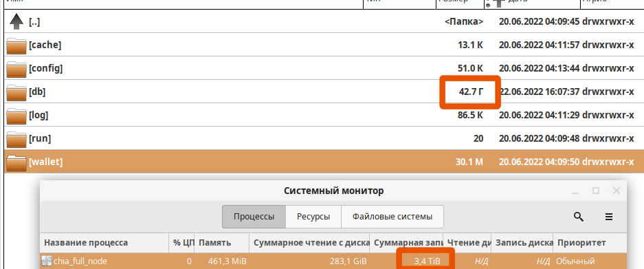Screen dimensions: 644x269
Task: Switch to the Процессы tab
Action: [254, 217]
